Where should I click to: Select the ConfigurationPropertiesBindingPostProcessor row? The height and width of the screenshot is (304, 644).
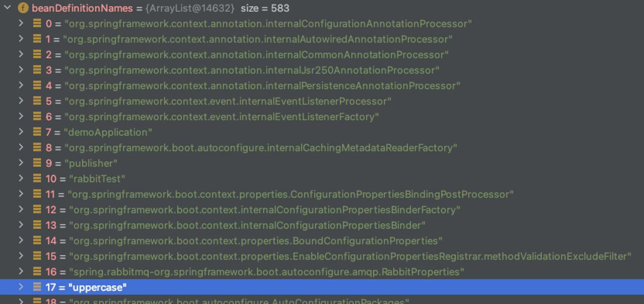pos(290,194)
